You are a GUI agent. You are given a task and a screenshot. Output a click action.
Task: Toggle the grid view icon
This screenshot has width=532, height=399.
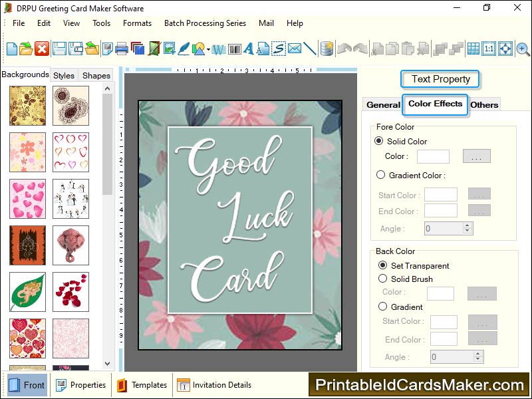(473, 49)
